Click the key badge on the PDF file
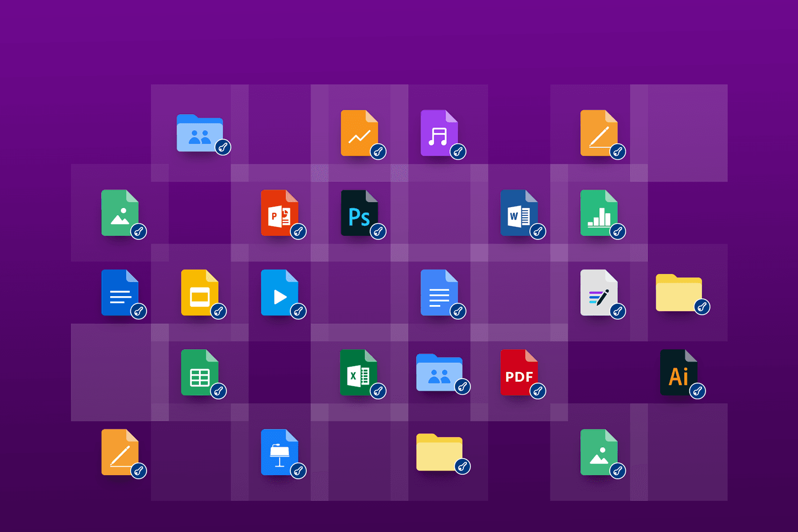798x532 pixels. pyautogui.click(x=538, y=391)
